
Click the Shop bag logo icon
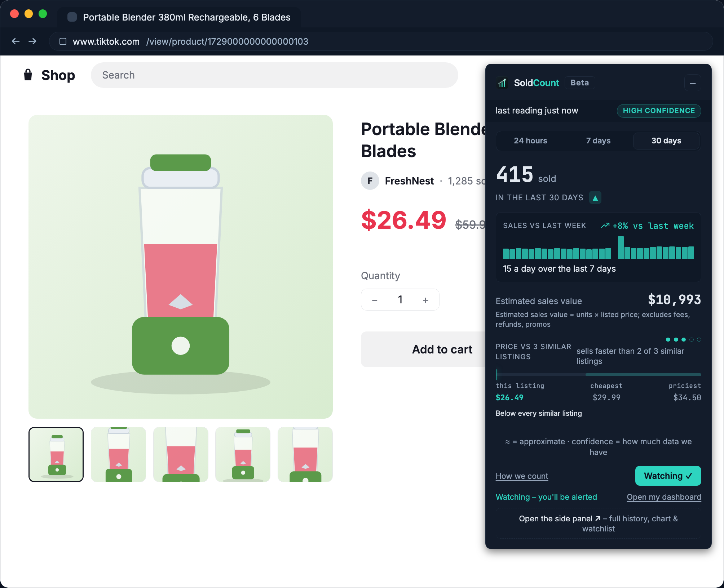(x=28, y=75)
